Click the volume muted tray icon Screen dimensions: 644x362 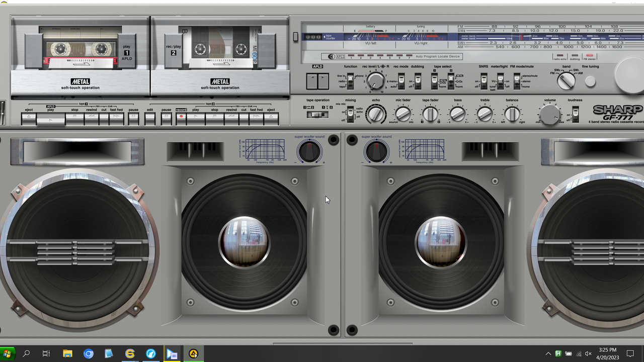(588, 354)
